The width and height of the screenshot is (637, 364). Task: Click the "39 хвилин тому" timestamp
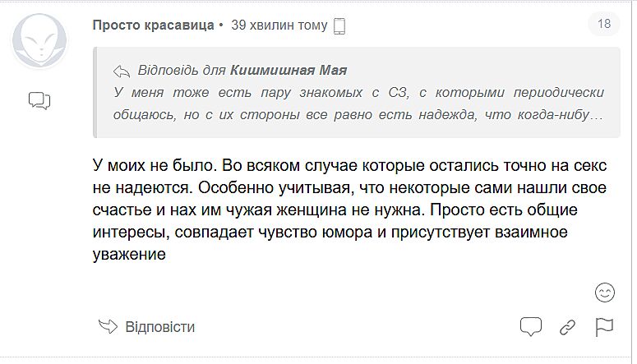(279, 25)
